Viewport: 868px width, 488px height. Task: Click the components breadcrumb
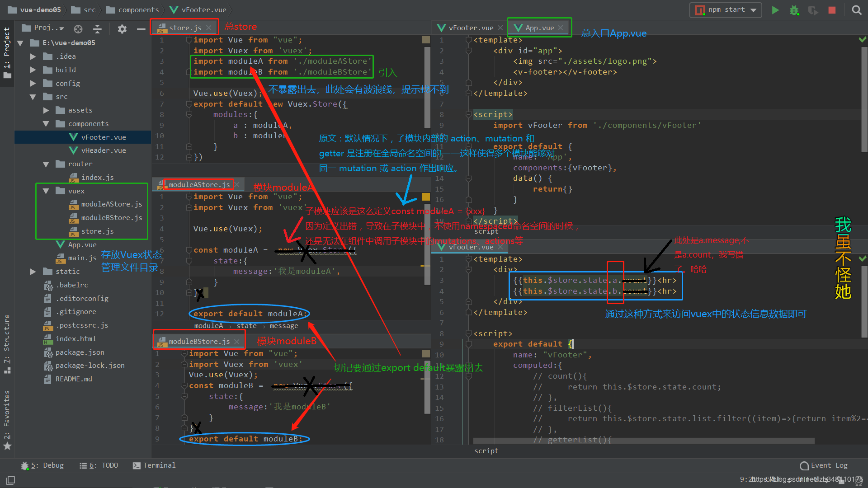[x=138, y=10]
